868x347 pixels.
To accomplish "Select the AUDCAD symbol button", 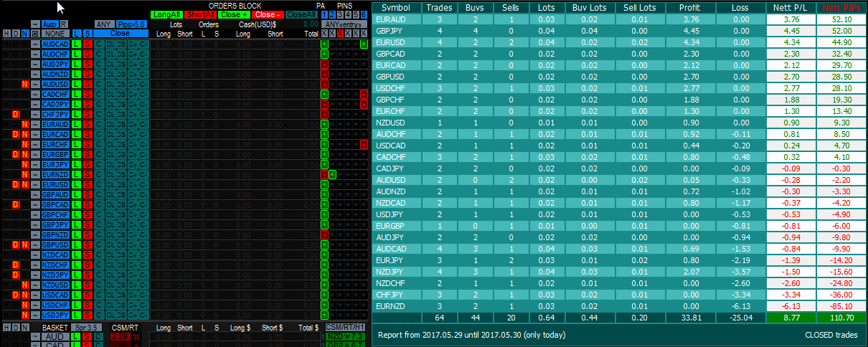I will (55, 44).
